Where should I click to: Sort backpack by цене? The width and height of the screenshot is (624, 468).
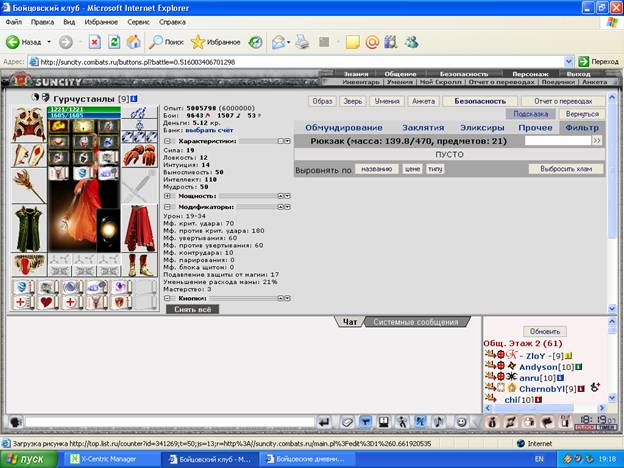[x=412, y=169]
